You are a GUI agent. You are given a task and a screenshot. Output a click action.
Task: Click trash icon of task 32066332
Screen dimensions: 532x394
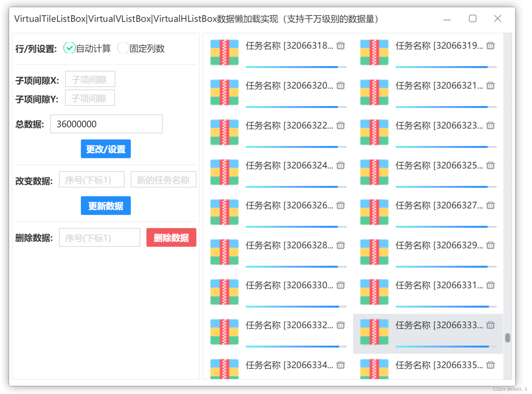point(340,325)
